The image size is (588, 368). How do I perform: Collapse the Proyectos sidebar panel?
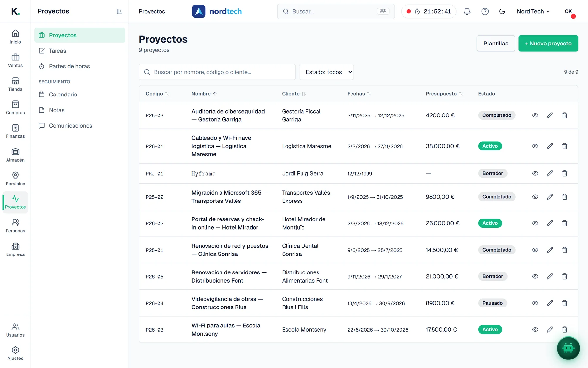pos(120,11)
